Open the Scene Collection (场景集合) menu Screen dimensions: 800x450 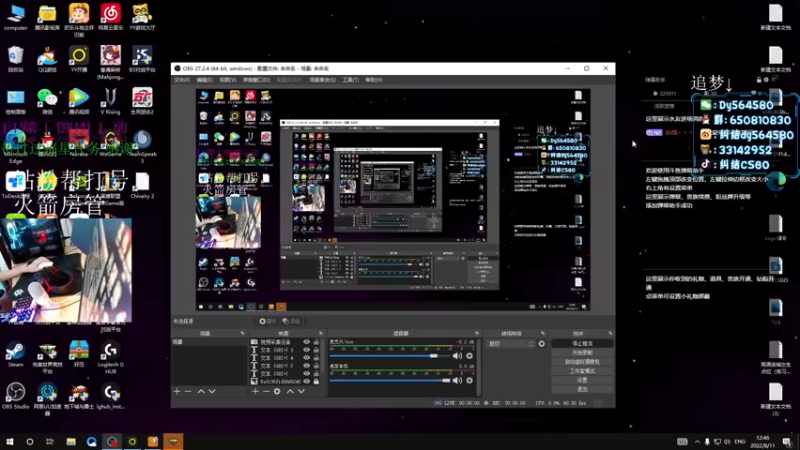322,80
